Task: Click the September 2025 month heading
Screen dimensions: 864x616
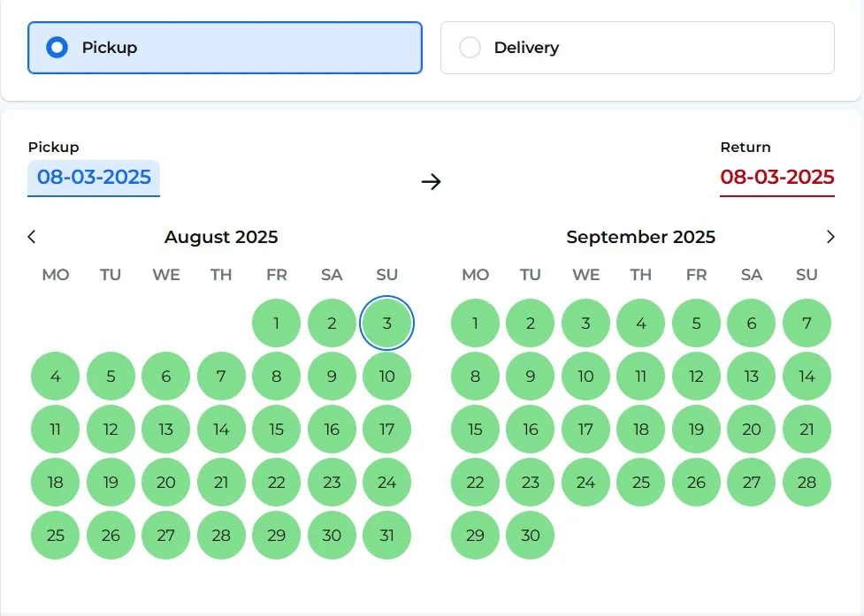Action: (x=640, y=237)
